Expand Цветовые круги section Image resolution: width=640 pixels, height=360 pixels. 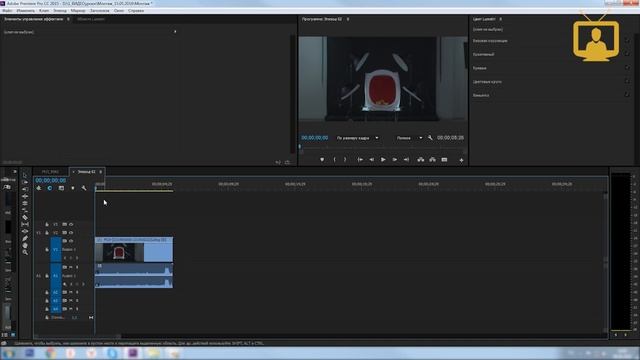(x=487, y=82)
